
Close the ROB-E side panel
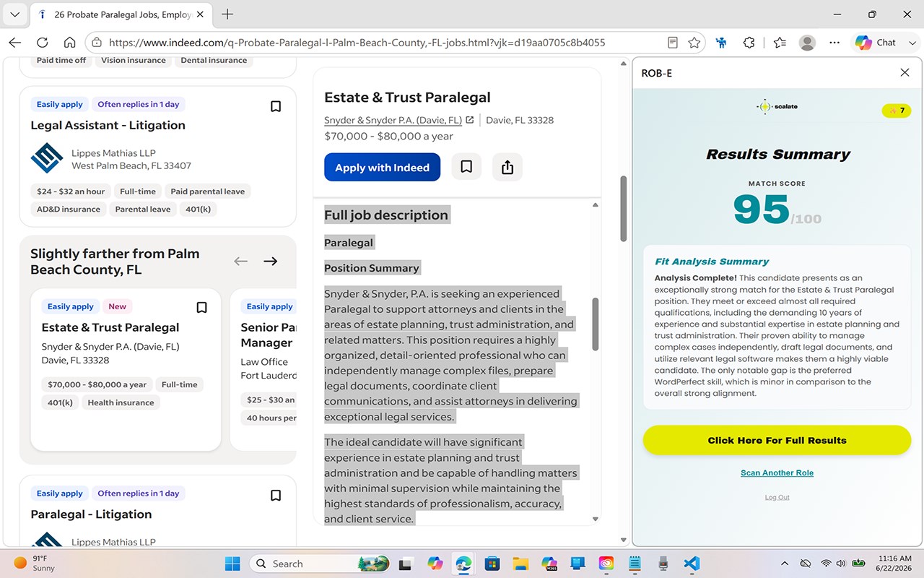(x=905, y=72)
